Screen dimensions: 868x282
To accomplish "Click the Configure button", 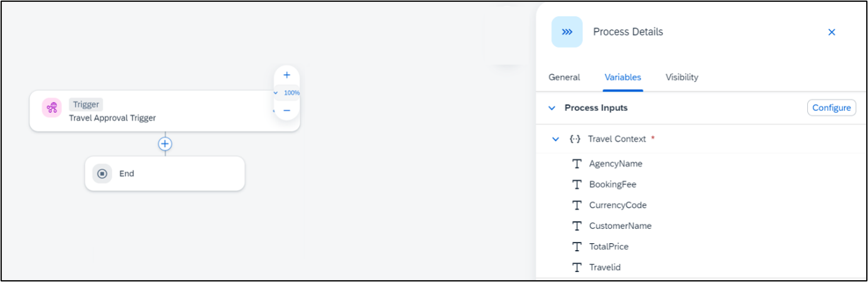I will click(832, 108).
